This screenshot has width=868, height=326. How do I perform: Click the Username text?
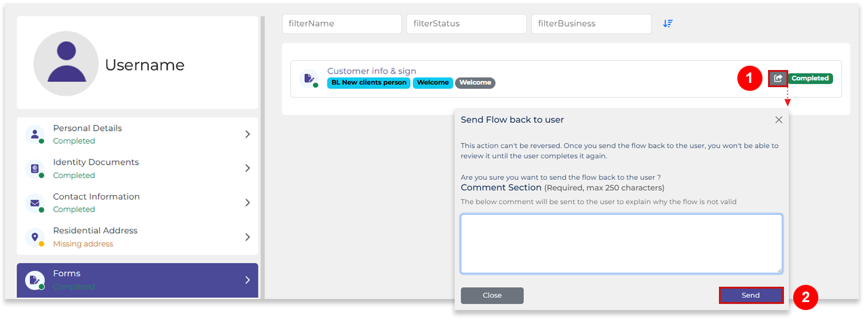[x=145, y=65]
